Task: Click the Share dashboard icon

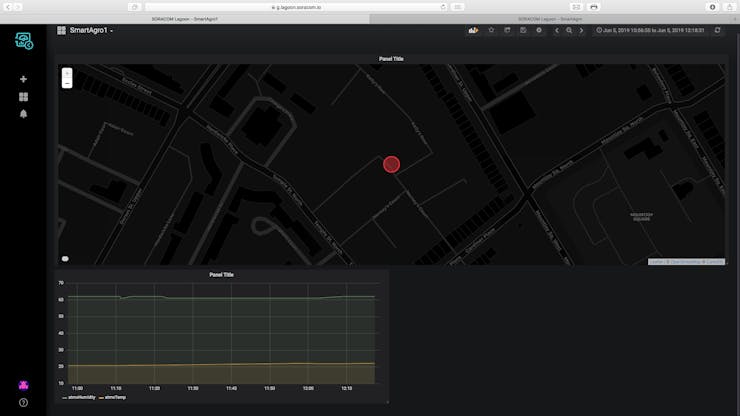Action: coord(507,30)
